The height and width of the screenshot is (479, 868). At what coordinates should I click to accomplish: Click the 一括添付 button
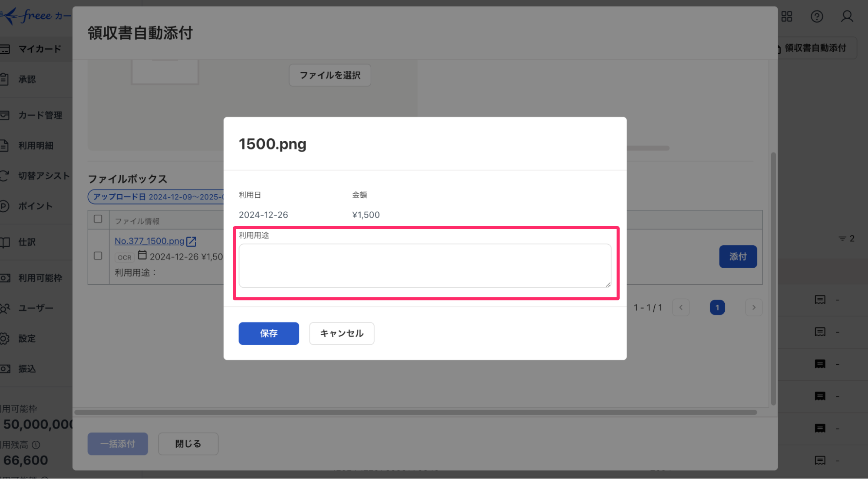[118, 444]
